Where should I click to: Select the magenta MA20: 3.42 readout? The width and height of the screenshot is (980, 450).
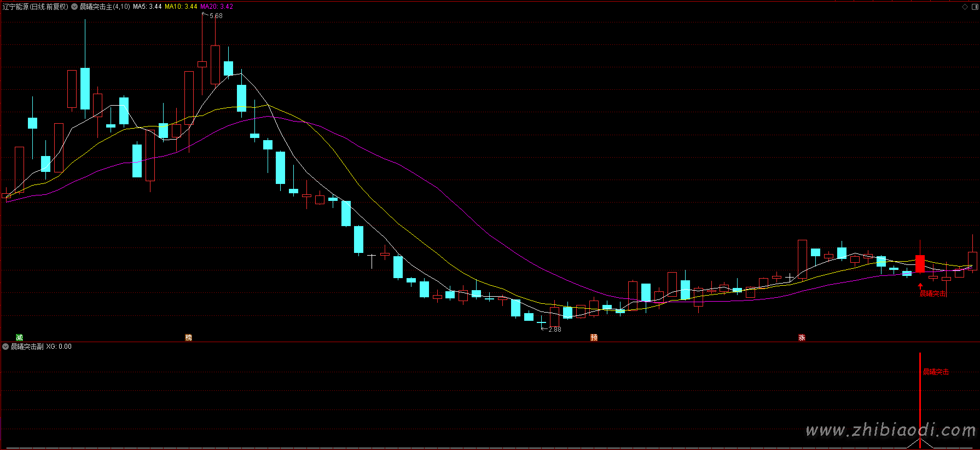[217, 7]
